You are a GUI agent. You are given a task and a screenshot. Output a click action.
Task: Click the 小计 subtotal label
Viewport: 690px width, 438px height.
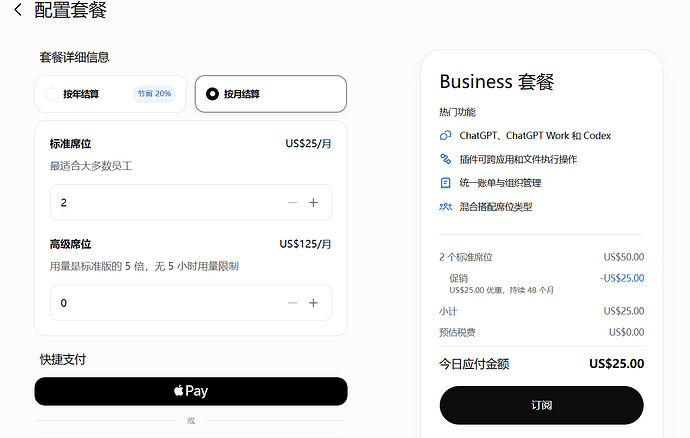click(x=448, y=311)
